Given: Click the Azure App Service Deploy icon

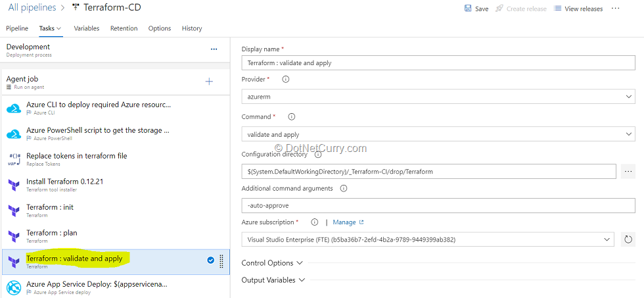Looking at the screenshot, I should coord(14,287).
